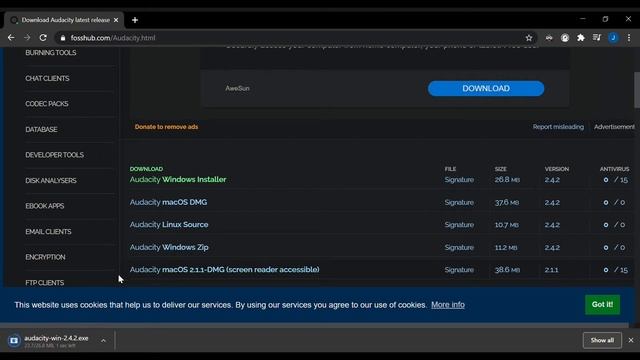Download Audacity macOS 2.1.1-DMG screen reader accessible
Screen dimensions: 640x360
click(224, 270)
